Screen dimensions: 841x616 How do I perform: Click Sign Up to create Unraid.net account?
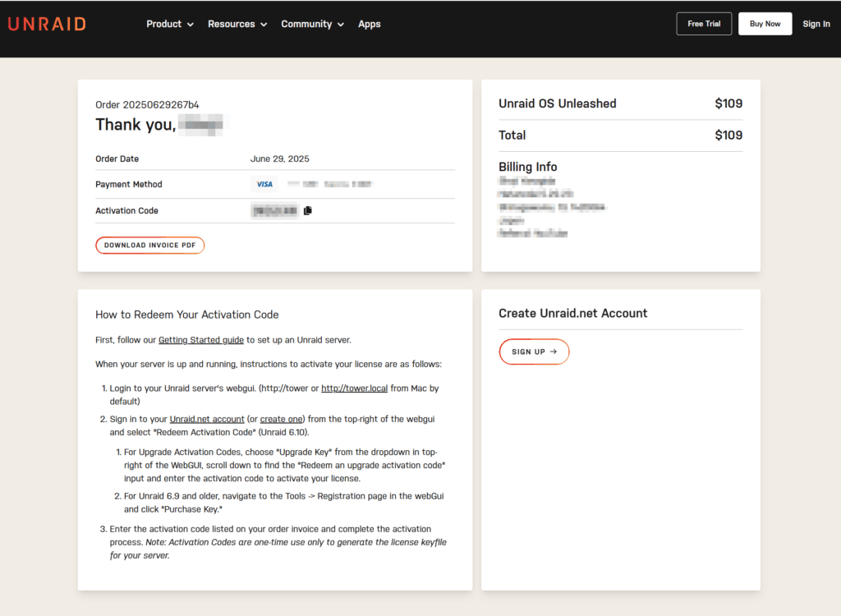pos(534,352)
